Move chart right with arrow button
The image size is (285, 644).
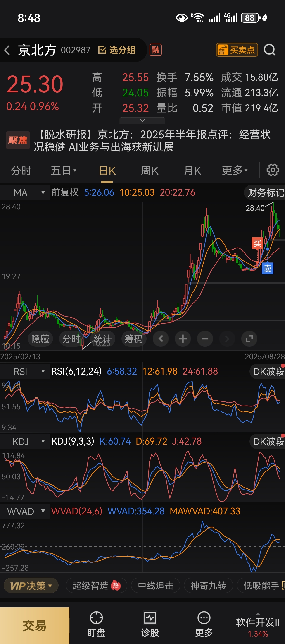tap(227, 339)
